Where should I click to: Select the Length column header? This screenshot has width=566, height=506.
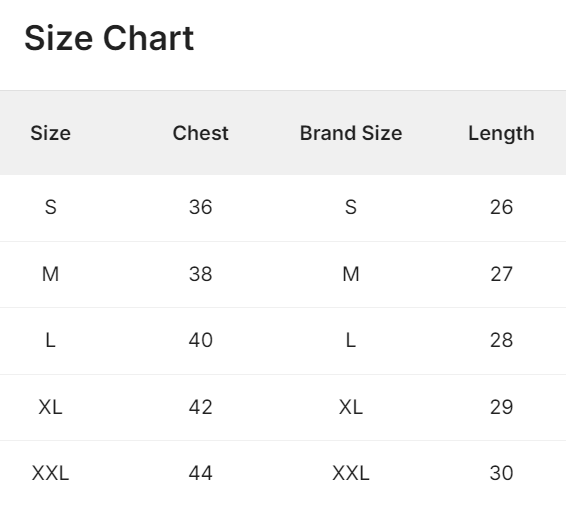[501, 134]
